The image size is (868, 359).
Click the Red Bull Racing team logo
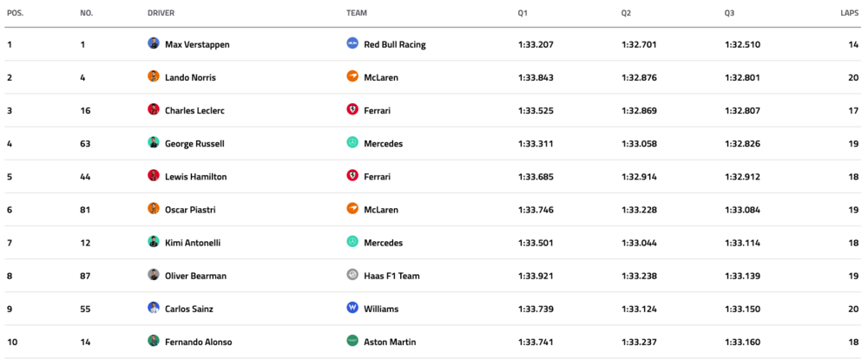coord(352,43)
